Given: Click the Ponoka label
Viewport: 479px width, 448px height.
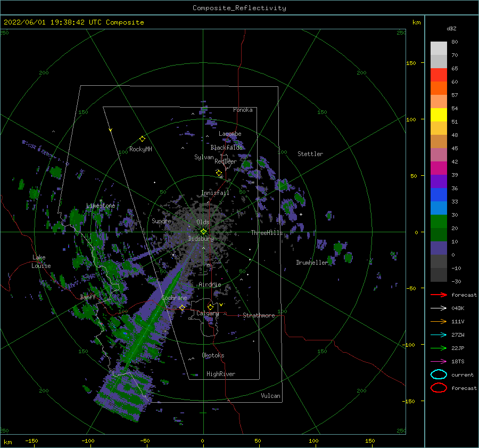Looking at the screenshot, I should [243, 110].
